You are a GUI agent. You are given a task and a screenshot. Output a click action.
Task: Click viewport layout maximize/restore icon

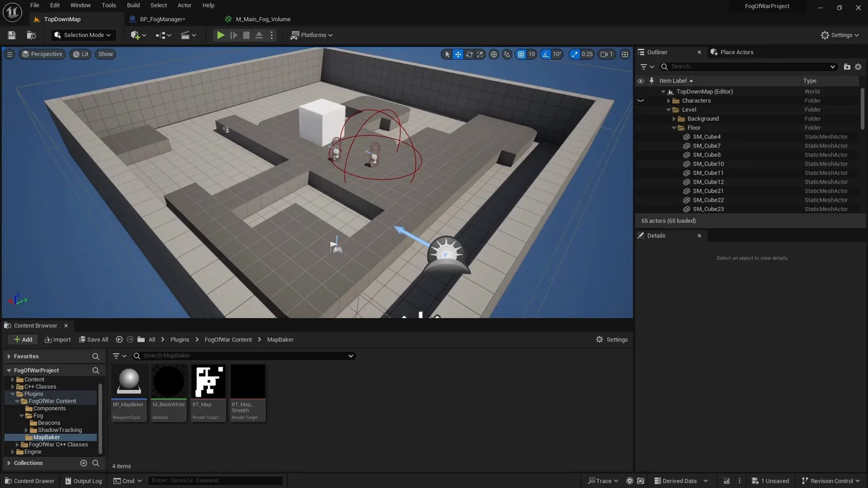click(625, 54)
